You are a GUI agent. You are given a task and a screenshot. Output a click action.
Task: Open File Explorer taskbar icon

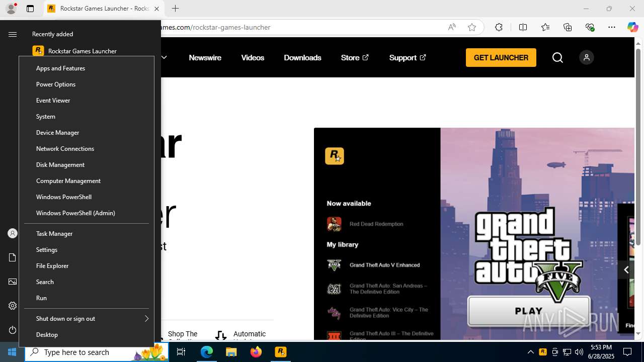click(x=231, y=352)
